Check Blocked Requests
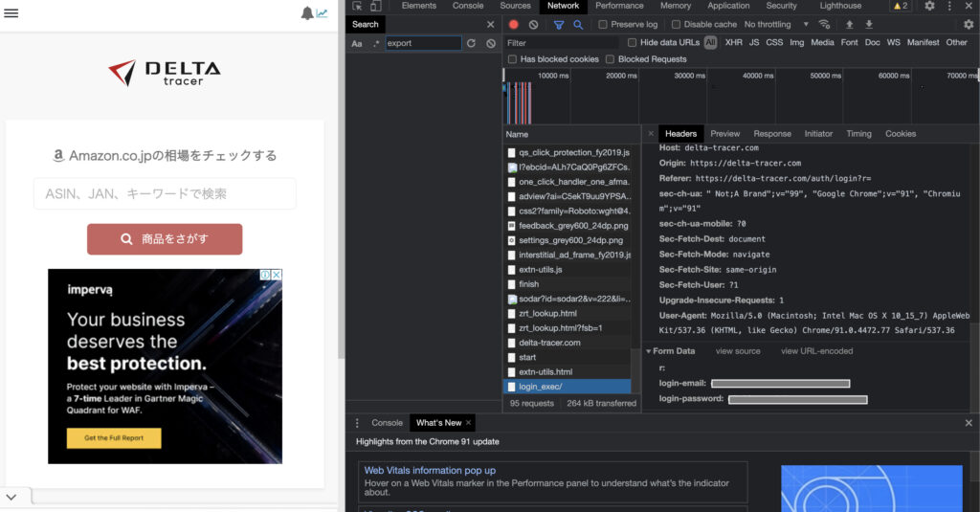Image resolution: width=980 pixels, height=512 pixels. pyautogui.click(x=610, y=59)
